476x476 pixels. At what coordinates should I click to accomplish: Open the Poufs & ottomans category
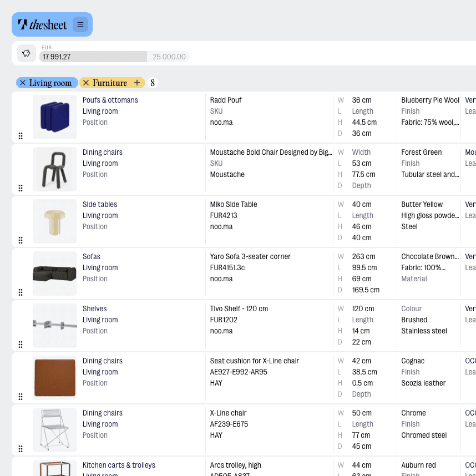(110, 100)
